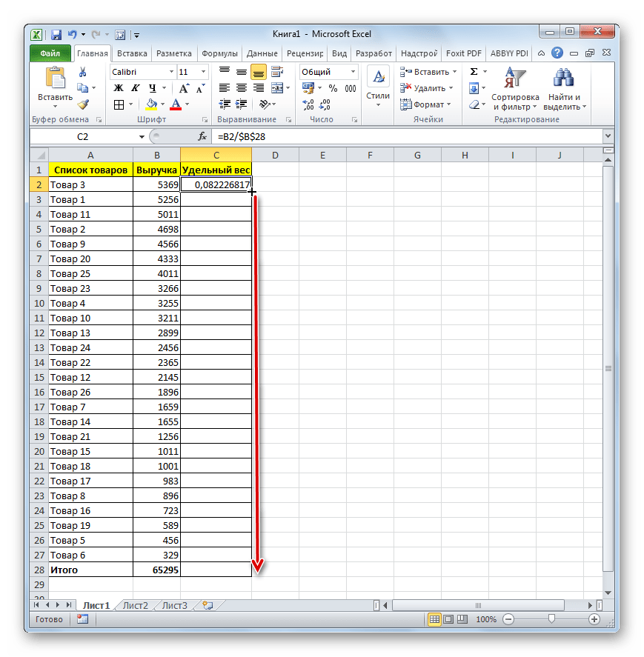This screenshot has width=644, height=657.
Task: Click the Find and Select binoculars
Action: tap(564, 86)
